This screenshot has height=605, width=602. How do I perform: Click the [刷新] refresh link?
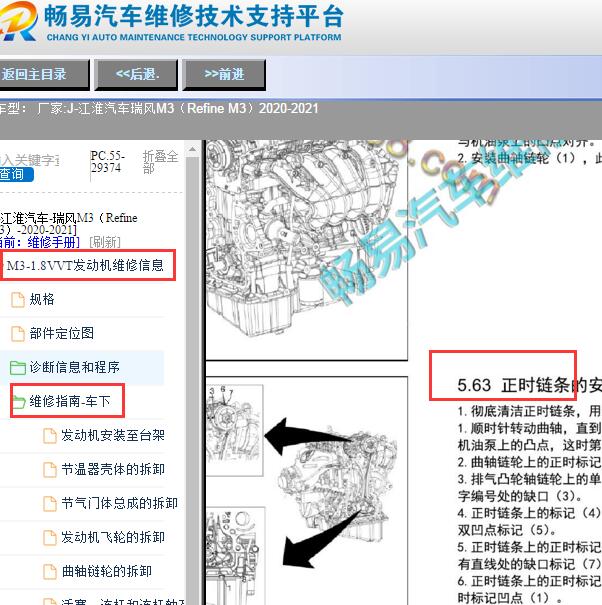[105, 242]
